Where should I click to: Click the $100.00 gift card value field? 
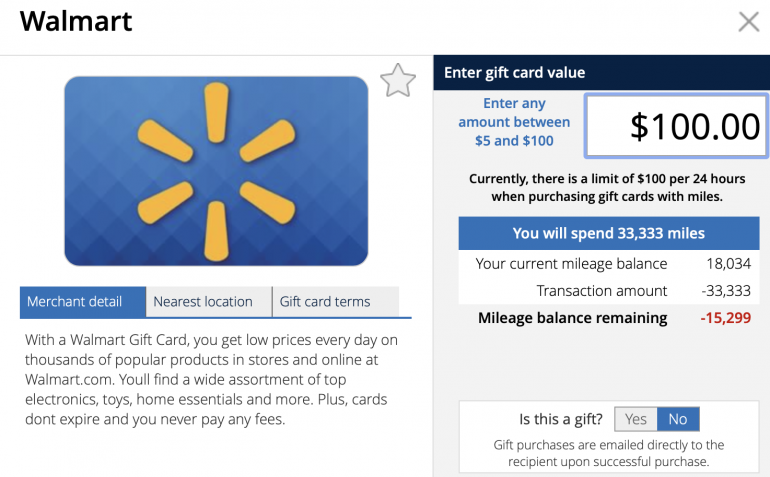tap(676, 126)
